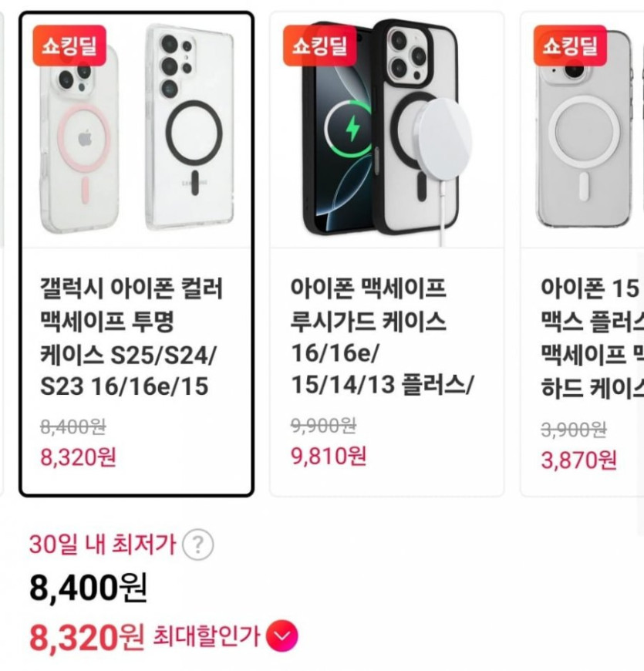Click the 최대할인가 text label
Screen dimensions: 644x671
206,636
